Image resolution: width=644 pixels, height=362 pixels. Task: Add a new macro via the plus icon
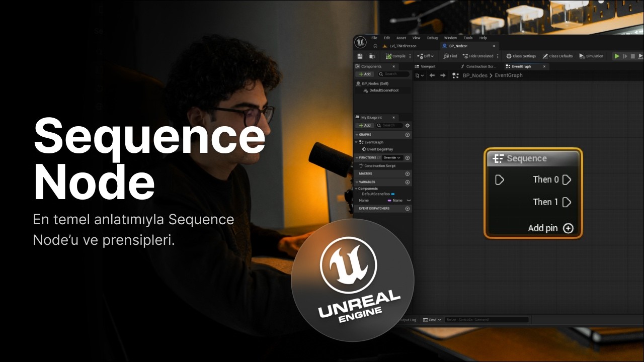click(408, 173)
